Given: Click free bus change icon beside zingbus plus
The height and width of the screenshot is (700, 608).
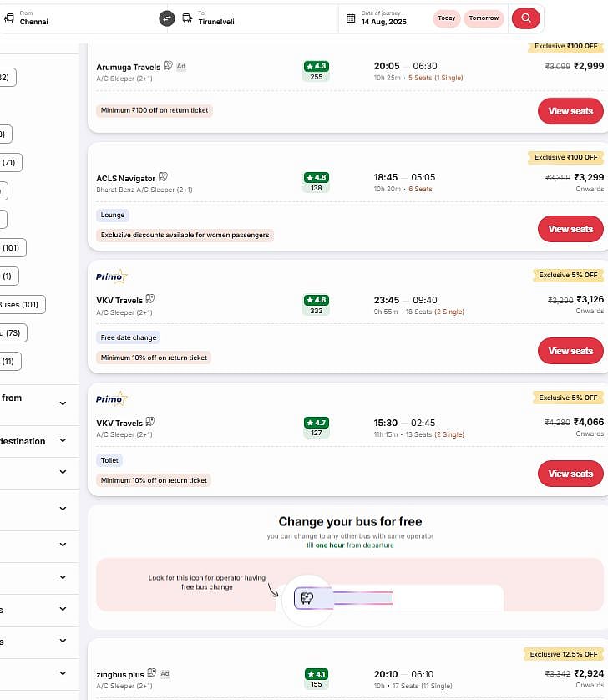Looking at the screenshot, I should (151, 672).
